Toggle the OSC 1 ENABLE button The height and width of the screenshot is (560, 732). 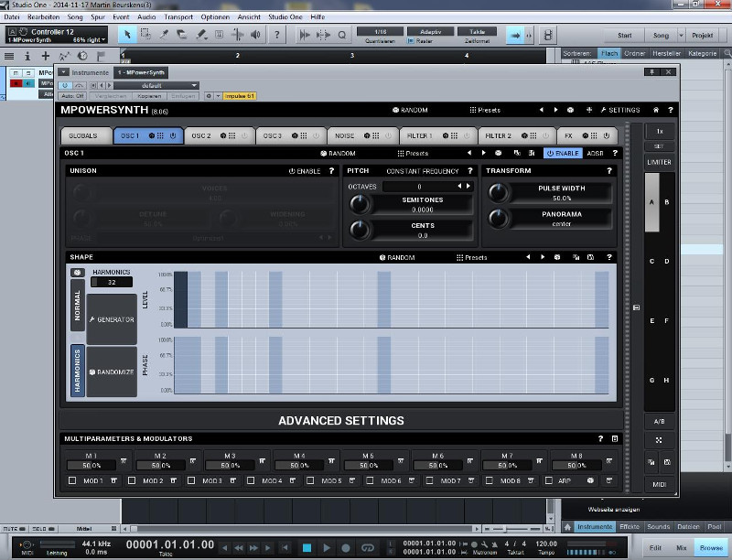pos(563,153)
